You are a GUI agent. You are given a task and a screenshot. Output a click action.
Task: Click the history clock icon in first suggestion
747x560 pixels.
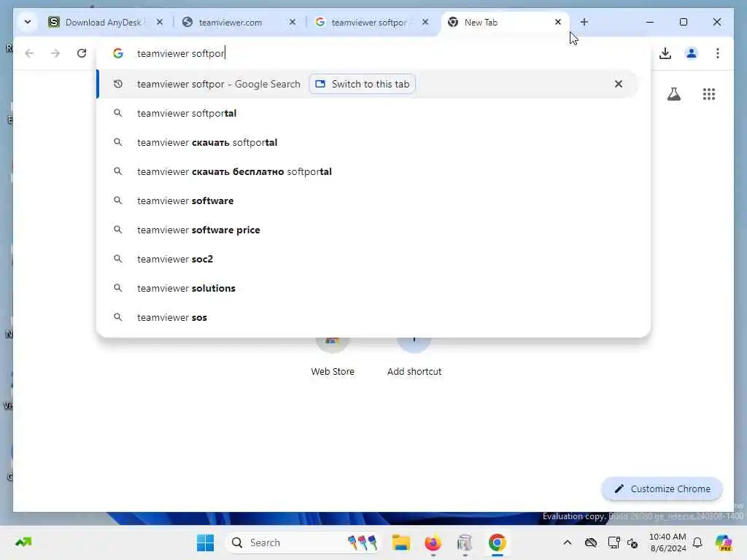pyautogui.click(x=117, y=84)
